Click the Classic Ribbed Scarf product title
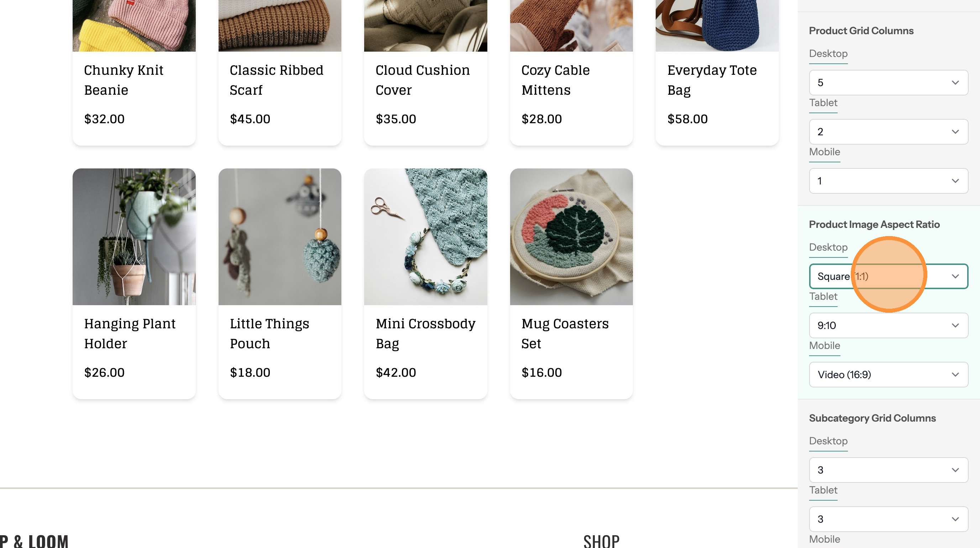 277,80
